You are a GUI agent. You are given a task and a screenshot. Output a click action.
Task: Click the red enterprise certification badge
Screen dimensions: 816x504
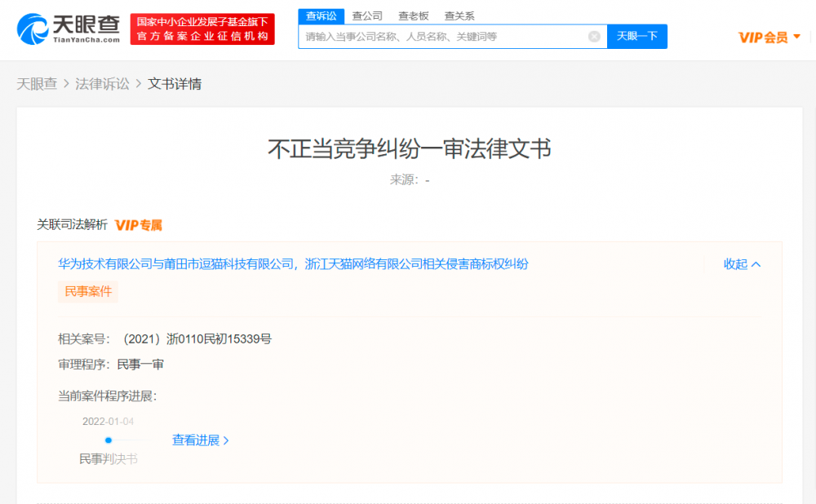pyautogui.click(x=202, y=28)
